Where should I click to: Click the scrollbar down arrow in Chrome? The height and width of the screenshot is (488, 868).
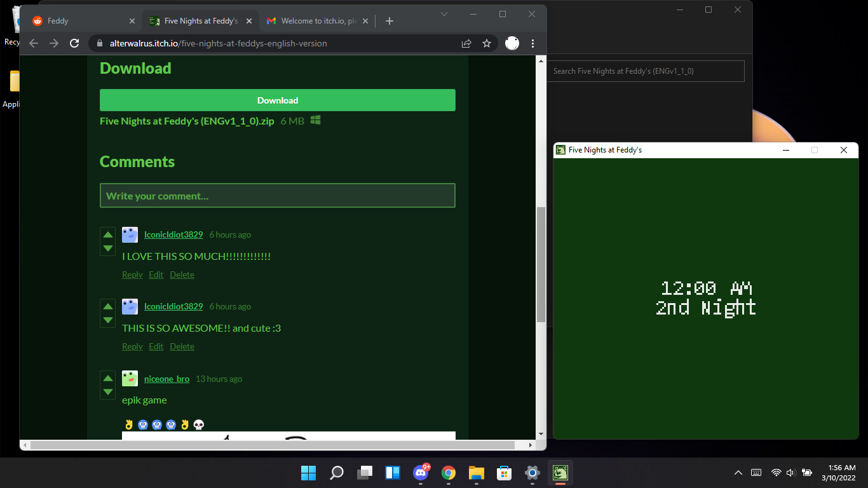pos(541,435)
